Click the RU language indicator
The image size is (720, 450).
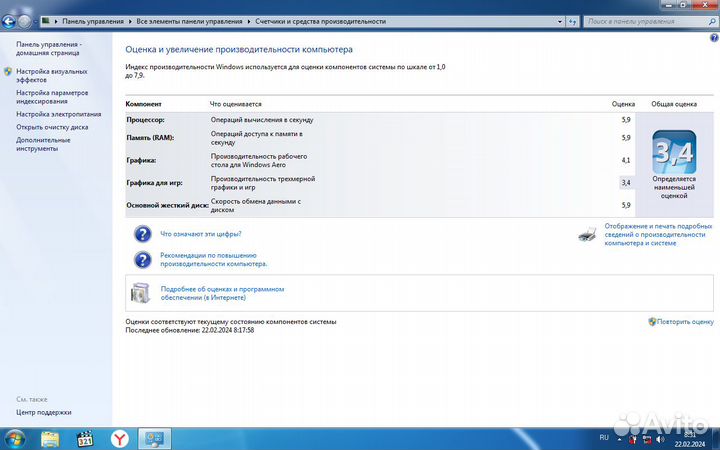pos(604,438)
